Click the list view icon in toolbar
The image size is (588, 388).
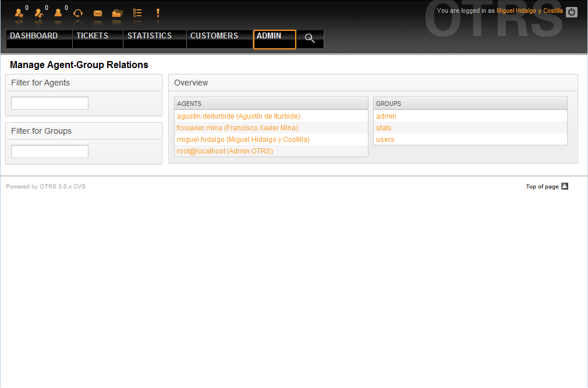[x=137, y=13]
